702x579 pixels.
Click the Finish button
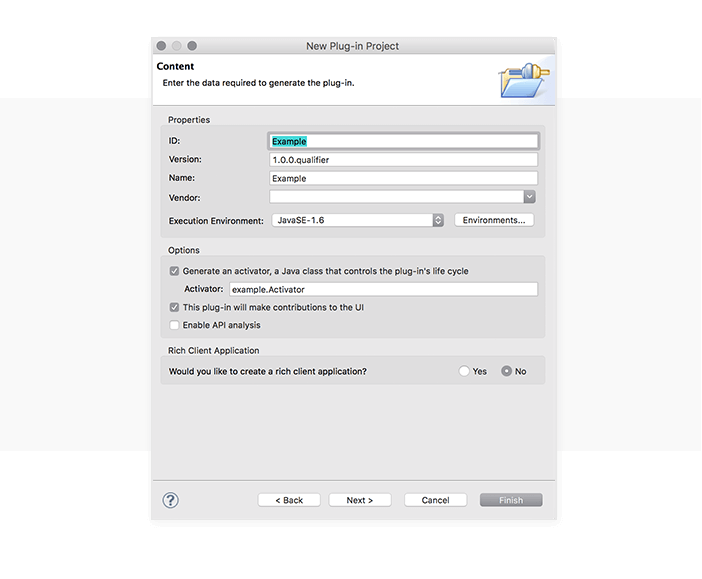[511, 500]
